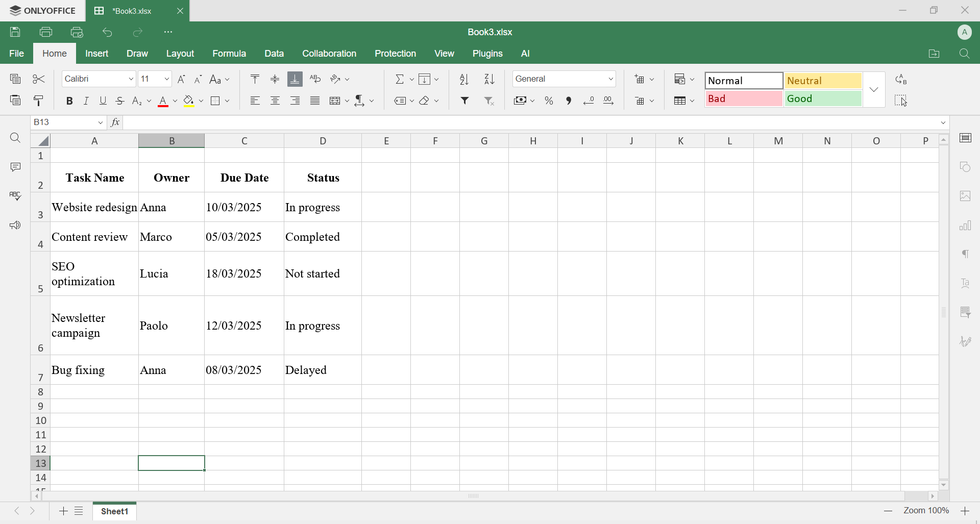Open Chart settings in the right sidebar
The image size is (980, 524).
click(x=966, y=225)
